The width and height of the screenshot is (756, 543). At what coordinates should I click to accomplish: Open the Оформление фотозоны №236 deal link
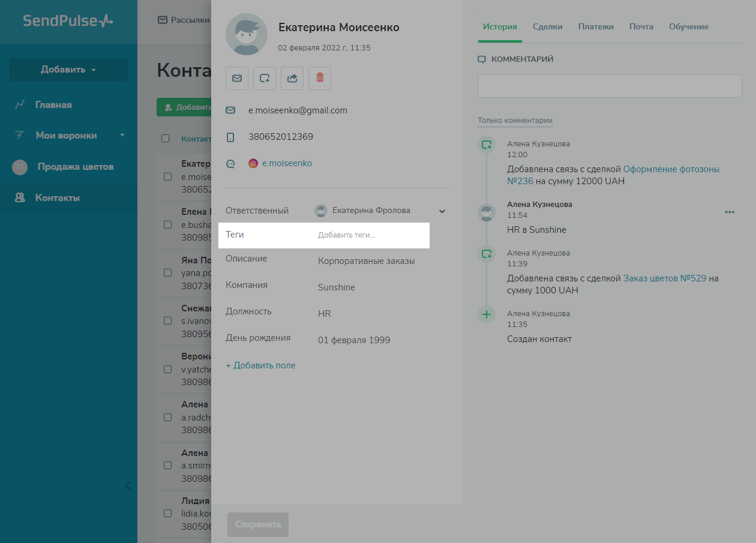(671, 169)
